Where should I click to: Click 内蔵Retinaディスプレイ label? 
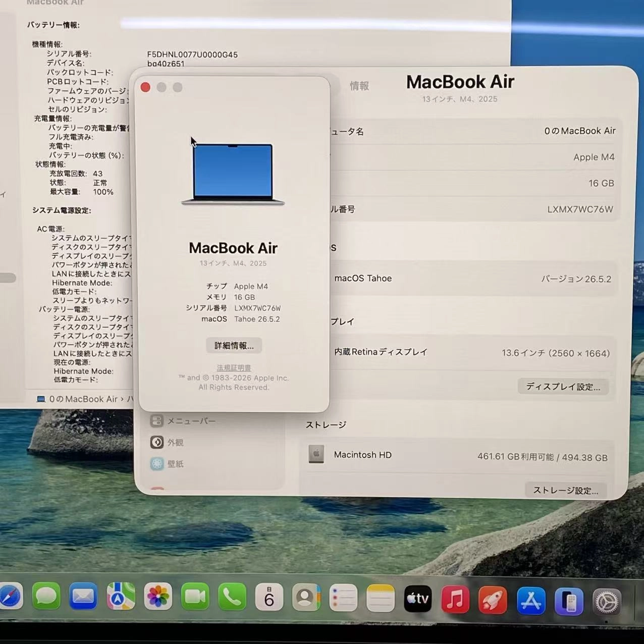[381, 352]
